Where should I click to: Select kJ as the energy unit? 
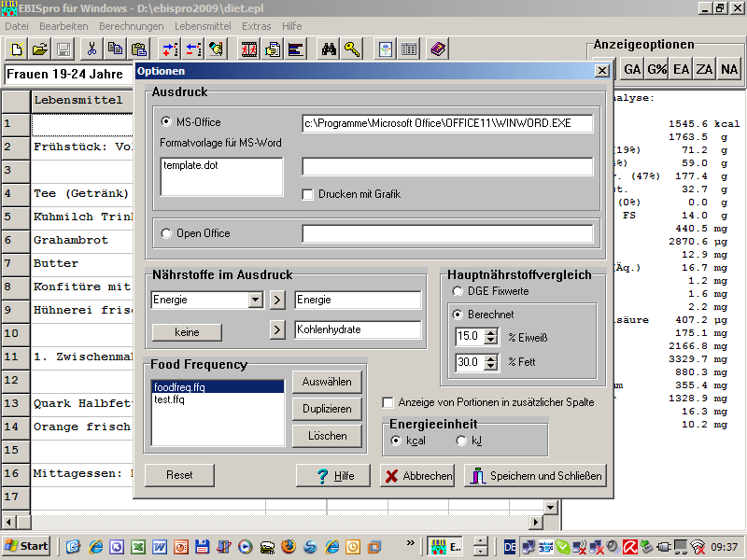[461, 441]
